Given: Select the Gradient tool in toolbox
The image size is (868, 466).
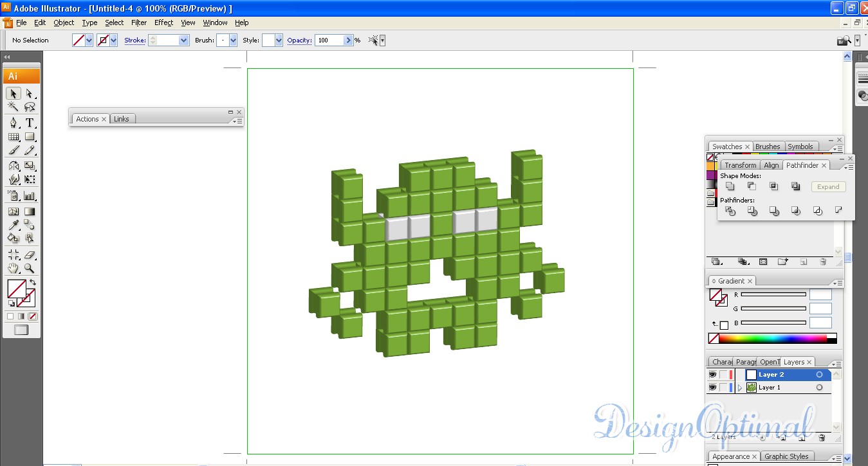Looking at the screenshot, I should [x=30, y=211].
